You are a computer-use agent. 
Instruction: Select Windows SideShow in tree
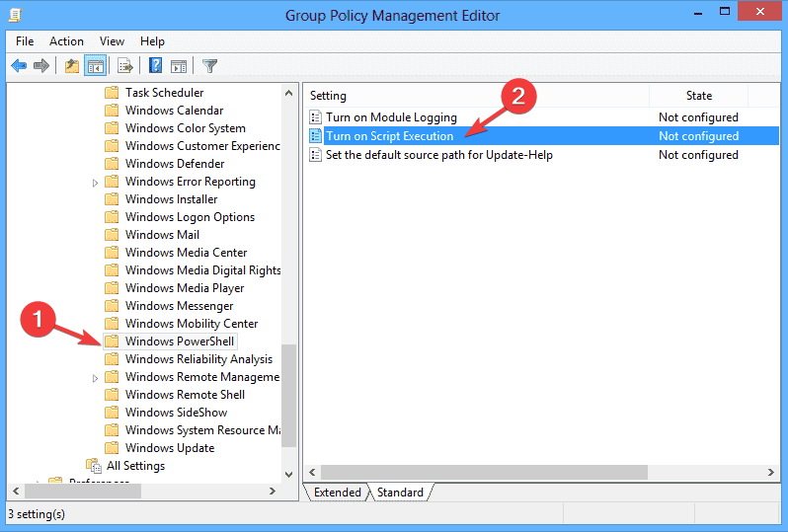(x=176, y=413)
